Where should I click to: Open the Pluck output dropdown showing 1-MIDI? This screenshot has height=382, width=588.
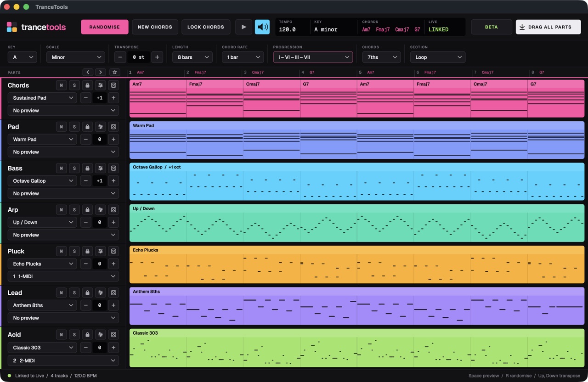tap(63, 276)
